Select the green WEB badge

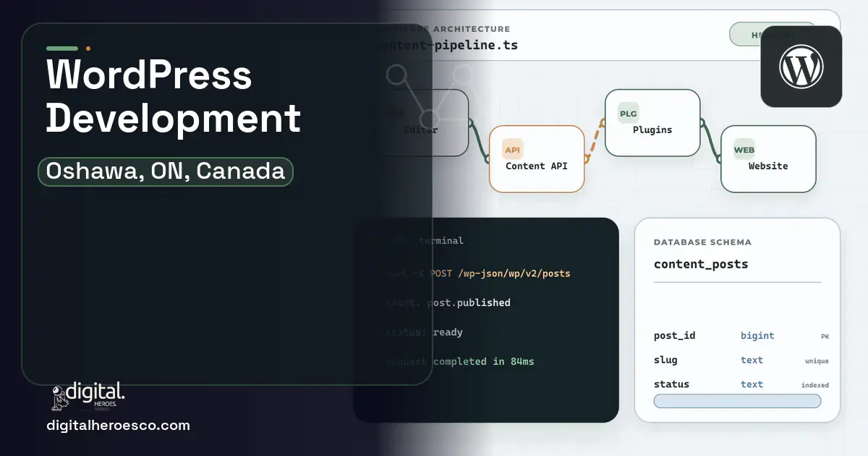pyautogui.click(x=744, y=150)
